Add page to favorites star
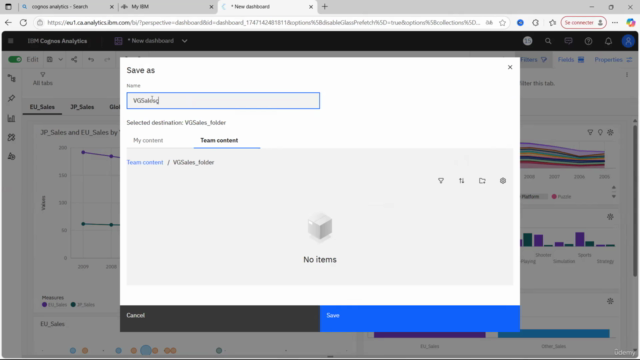Screen dimensions: 640x360 point(502,23)
